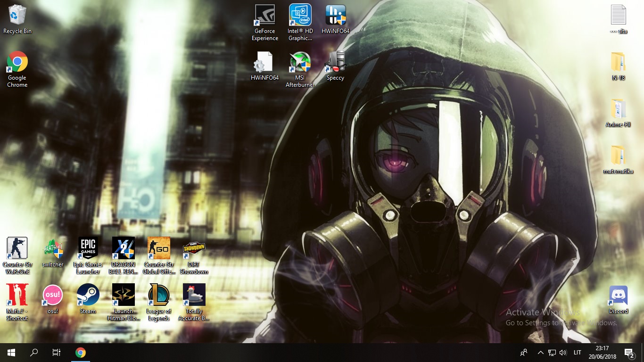Screen dimensions: 644x362
Task: Select Counter-Strike WaRzOnE shortcut
Action: coord(17,255)
